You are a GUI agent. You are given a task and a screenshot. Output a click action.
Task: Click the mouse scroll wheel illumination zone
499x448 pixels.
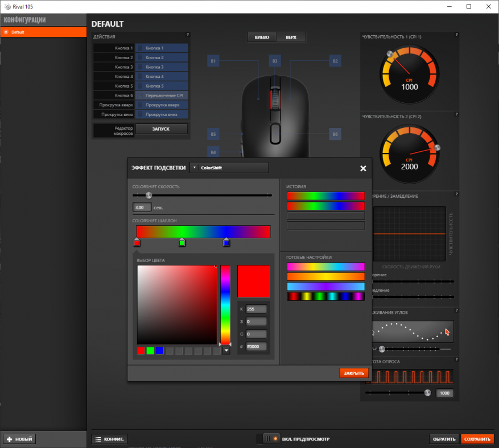[275, 99]
